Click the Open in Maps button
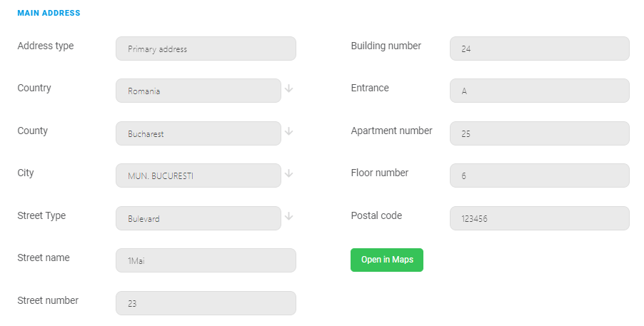This screenshot has width=644, height=326. pyautogui.click(x=387, y=260)
